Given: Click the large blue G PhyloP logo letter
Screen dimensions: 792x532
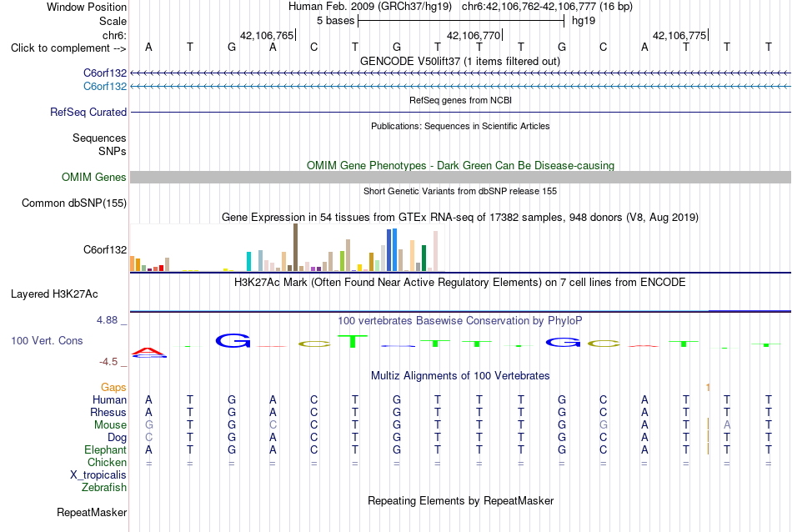Looking at the screenshot, I should 233,341.
